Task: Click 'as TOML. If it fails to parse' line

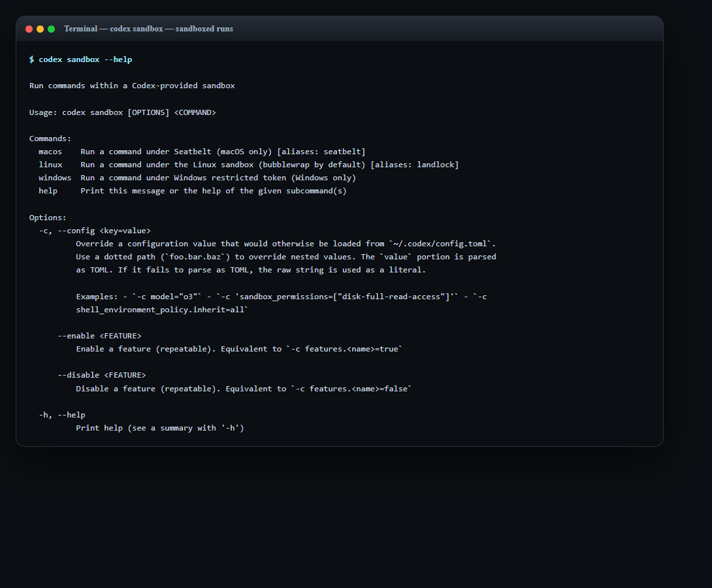Action: coord(251,270)
